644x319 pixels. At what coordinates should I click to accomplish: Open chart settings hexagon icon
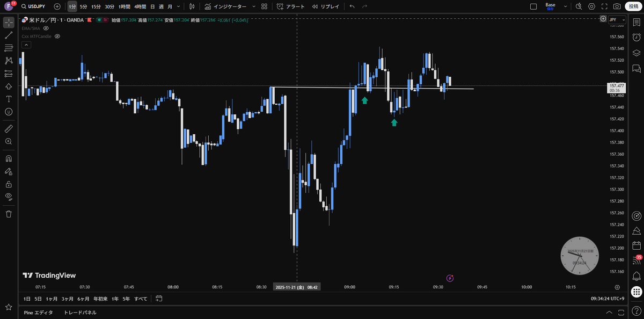591,6
